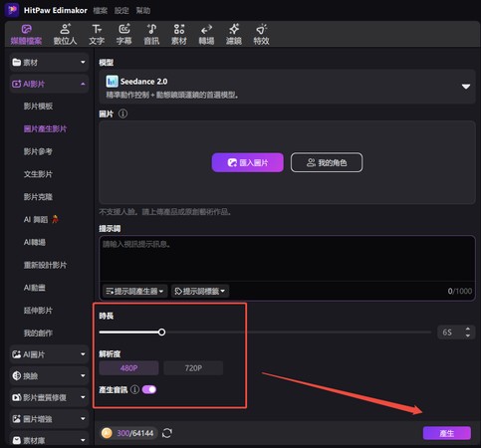This screenshot has width=481, height=448.
Task: Click the HitPaw Edimakor logo icon
Action: (x=12, y=10)
